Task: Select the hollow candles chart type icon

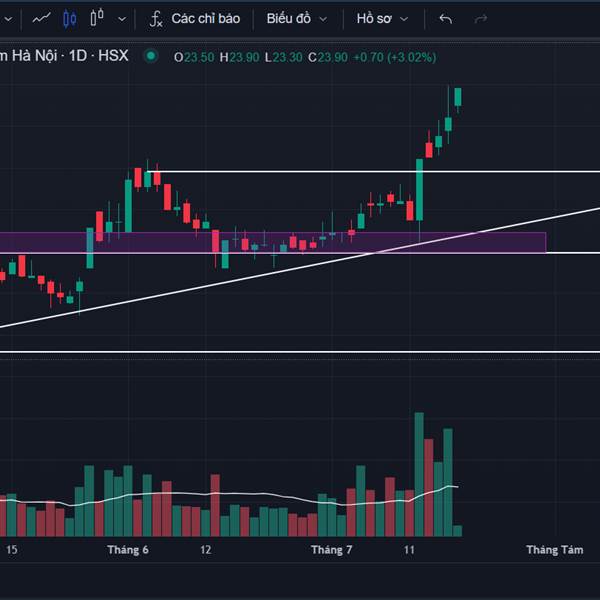Action: pos(97,18)
